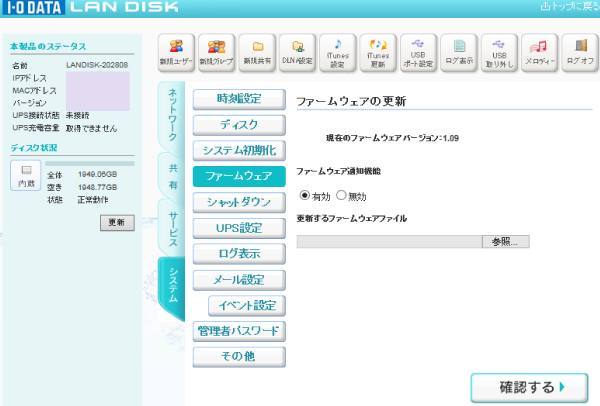Screen dimensions: 600x406
Task: Select the 無効 radio button
Action: [x=341, y=196]
